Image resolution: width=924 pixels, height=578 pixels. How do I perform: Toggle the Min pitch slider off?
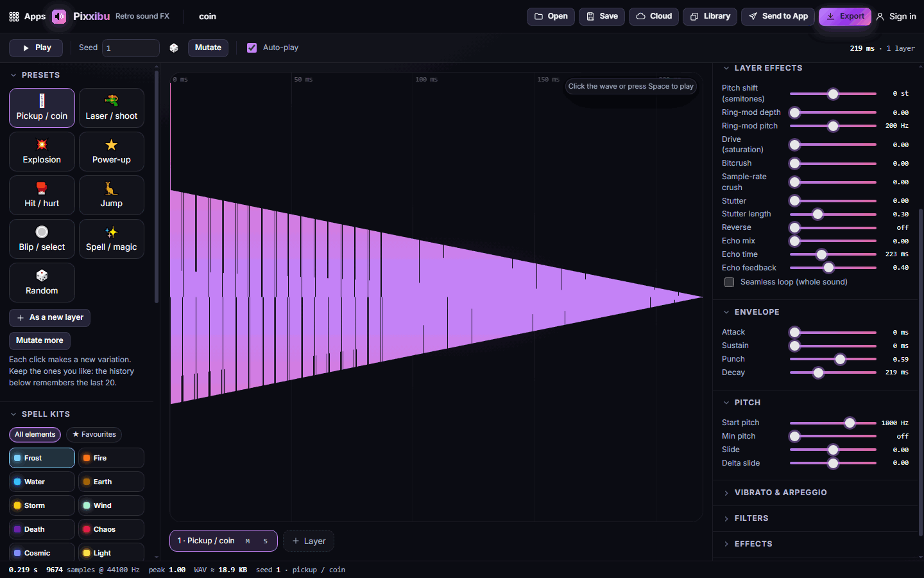click(x=833, y=437)
